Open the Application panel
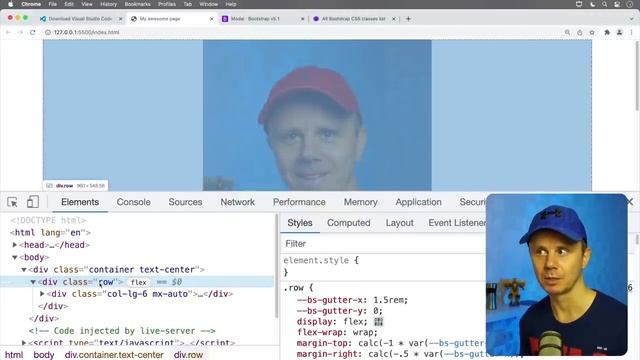 [x=418, y=202]
